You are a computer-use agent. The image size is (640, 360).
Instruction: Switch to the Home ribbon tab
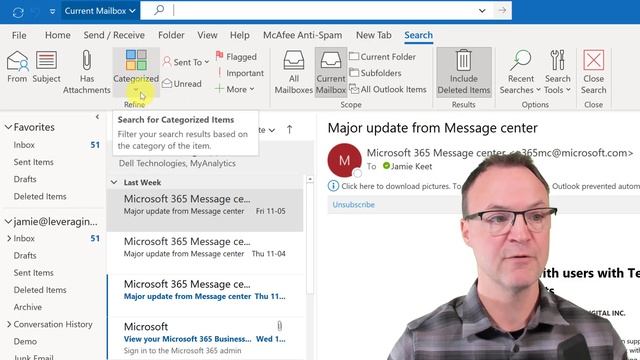click(58, 36)
